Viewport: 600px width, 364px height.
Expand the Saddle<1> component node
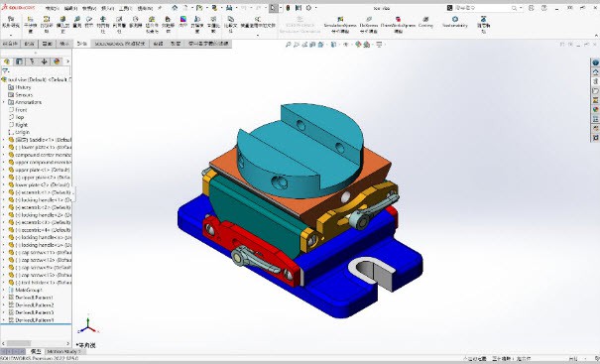coord(4,140)
